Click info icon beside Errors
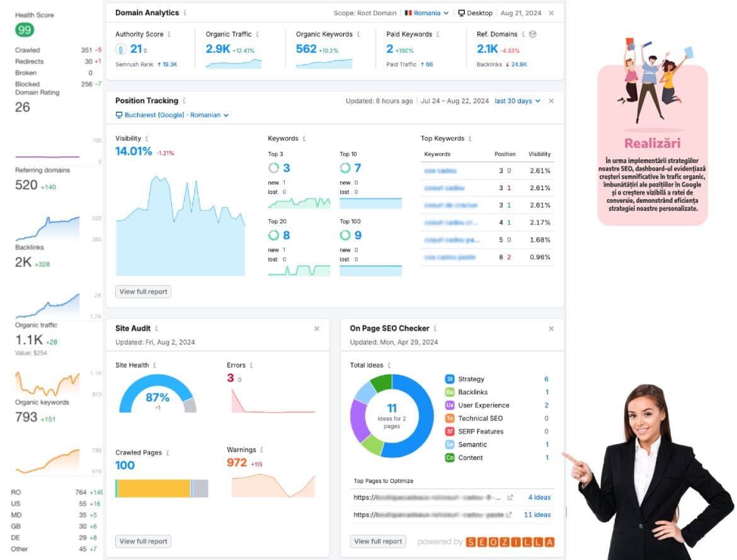Screen dimensions: 737x560 click(x=251, y=365)
